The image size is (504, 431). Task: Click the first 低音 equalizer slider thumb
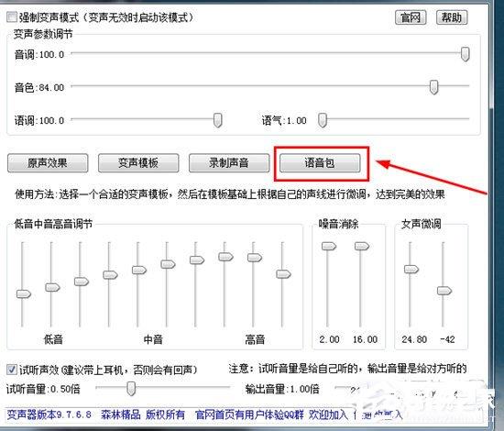(24, 293)
